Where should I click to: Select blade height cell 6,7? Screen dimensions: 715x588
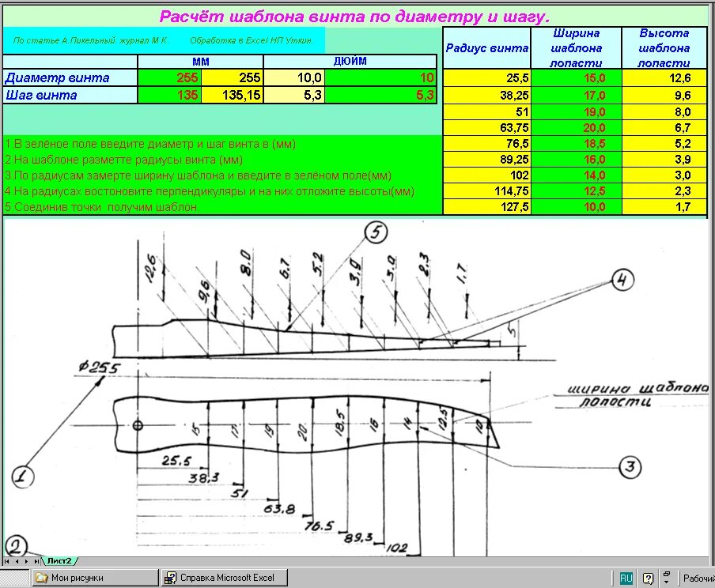click(664, 127)
